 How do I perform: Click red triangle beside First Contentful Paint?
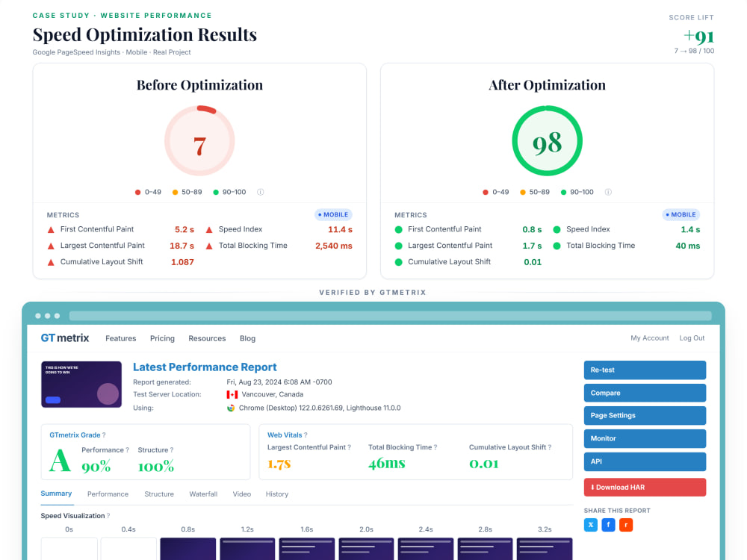pos(51,229)
